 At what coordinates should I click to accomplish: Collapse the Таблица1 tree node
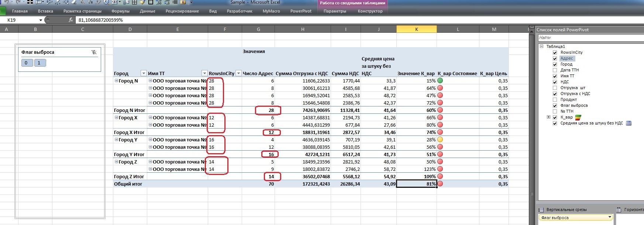(x=541, y=46)
